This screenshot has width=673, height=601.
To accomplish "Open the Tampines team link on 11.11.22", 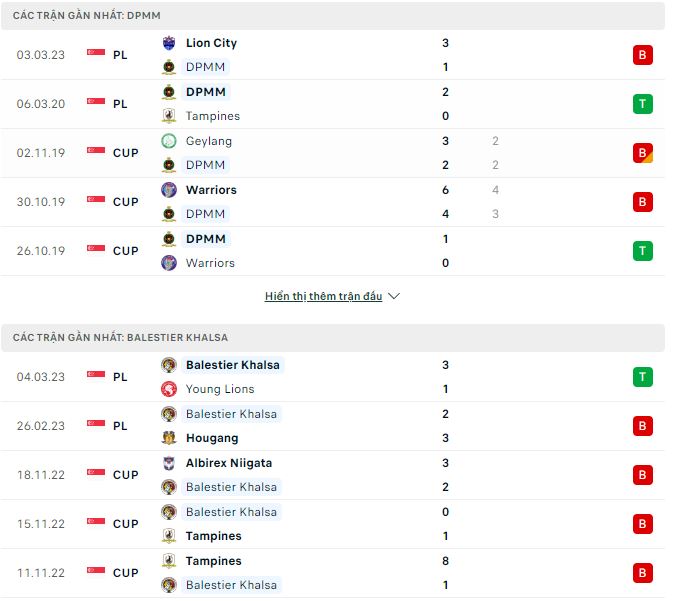I will 213,561.
